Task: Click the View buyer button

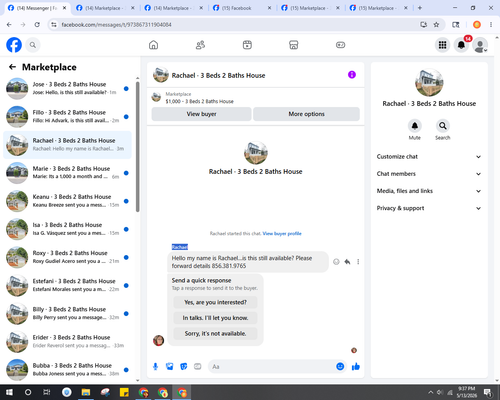Action: pos(201,114)
